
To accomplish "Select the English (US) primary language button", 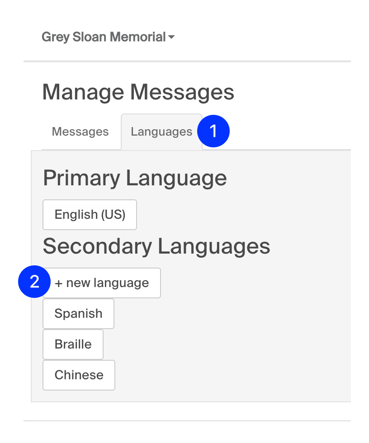I will click(x=90, y=214).
